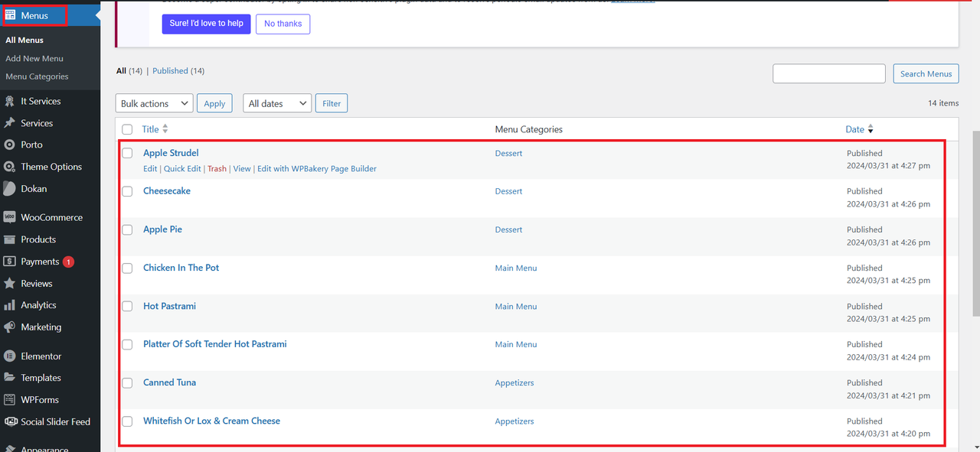Click the Products box icon
The width and height of the screenshot is (980, 452).
point(10,239)
